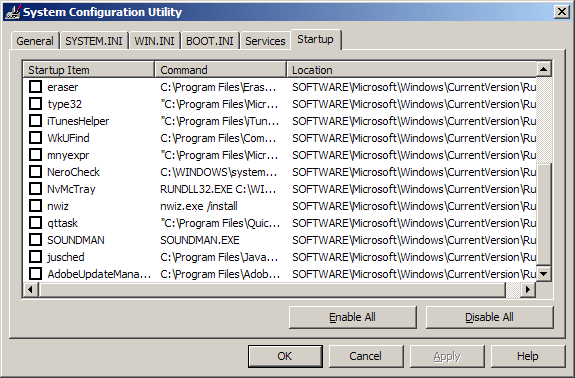
Task: Tick the eraser startup item checkbox
Action: pyautogui.click(x=36, y=87)
